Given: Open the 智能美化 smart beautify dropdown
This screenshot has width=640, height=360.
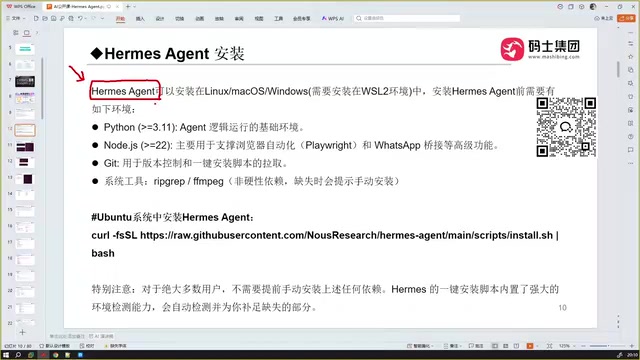Looking at the screenshot, I should tap(421, 346).
